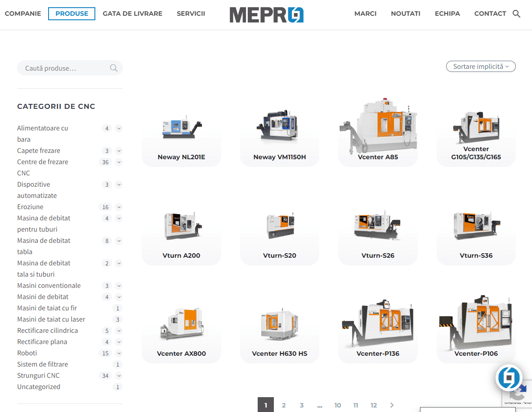Click Eroziune category link
This screenshot has width=532, height=412.
[30, 207]
